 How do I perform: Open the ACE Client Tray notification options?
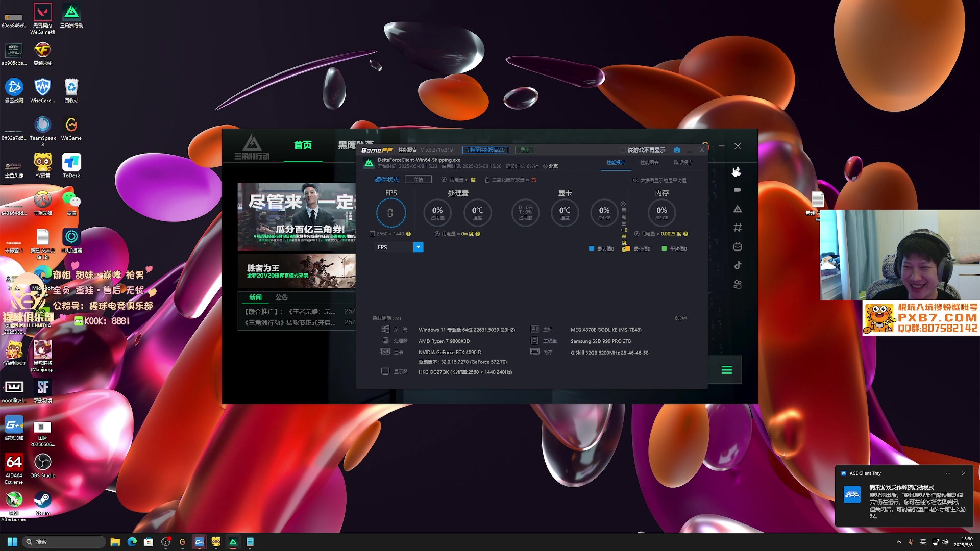948,473
